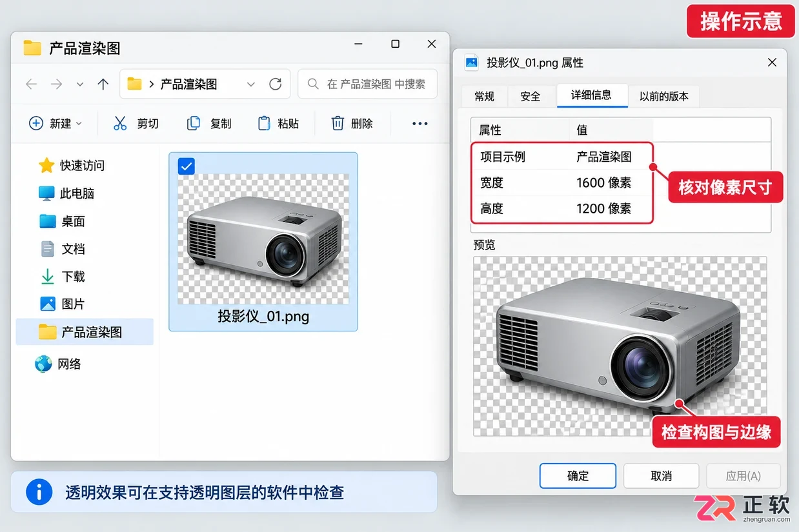Select 快速访问 in the sidebar

(72, 166)
